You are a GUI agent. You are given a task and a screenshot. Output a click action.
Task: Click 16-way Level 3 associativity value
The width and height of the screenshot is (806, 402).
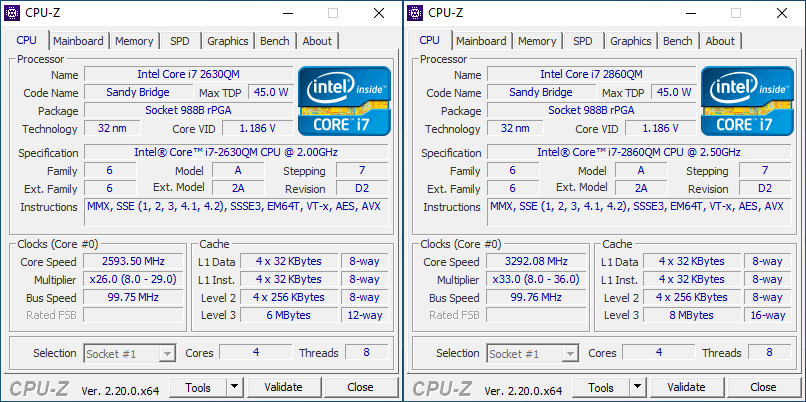pyautogui.click(x=767, y=315)
